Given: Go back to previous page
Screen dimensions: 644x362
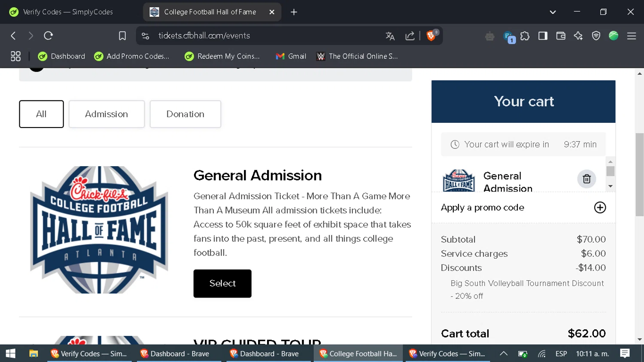Looking at the screenshot, I should 13,36.
